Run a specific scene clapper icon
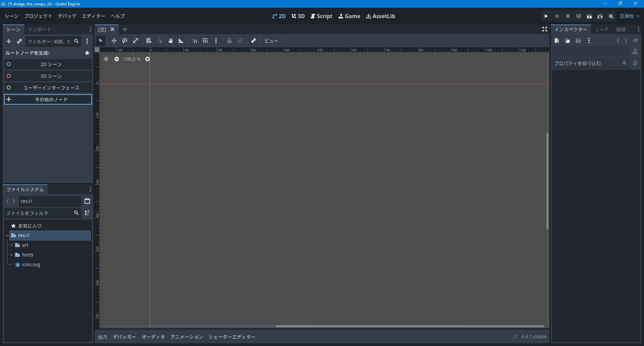Image resolution: width=644 pixels, height=346 pixels. coord(600,16)
